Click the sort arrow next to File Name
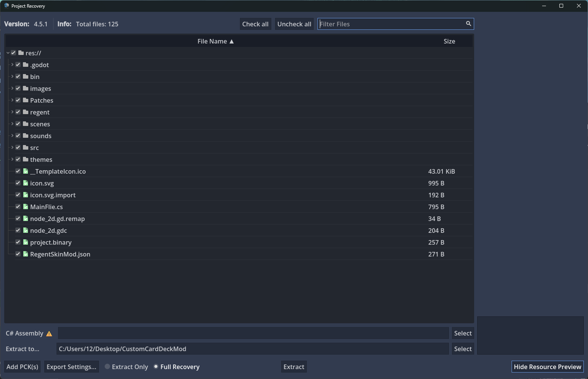Viewport: 588px width, 379px height. tap(232, 41)
